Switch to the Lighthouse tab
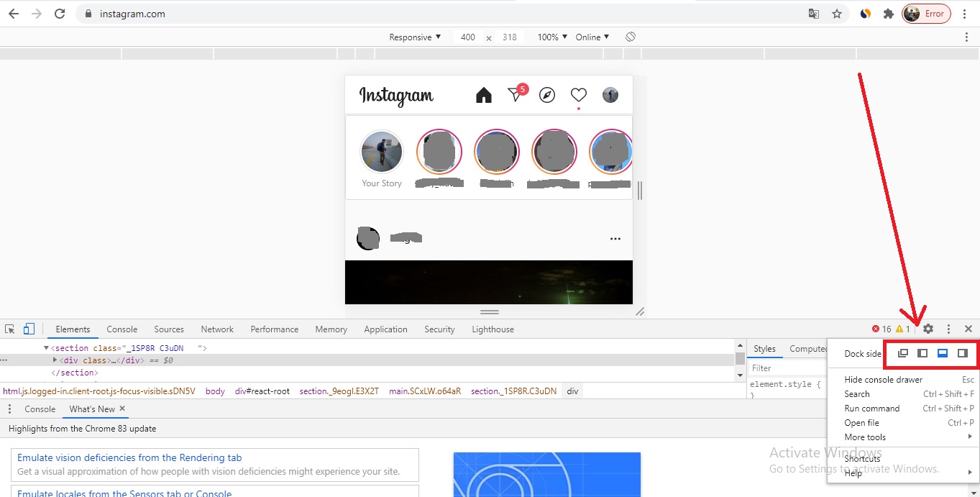Screen dimensions: 980x497 tap(493, 329)
